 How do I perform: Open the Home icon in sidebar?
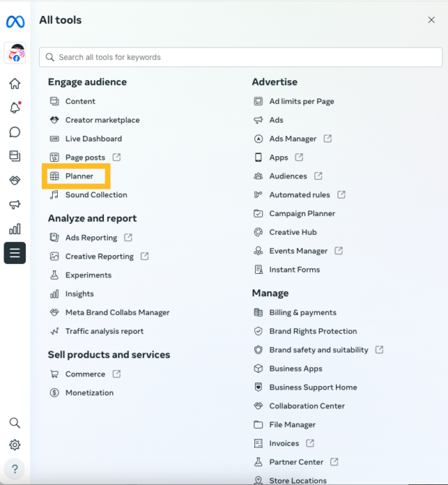click(15, 84)
